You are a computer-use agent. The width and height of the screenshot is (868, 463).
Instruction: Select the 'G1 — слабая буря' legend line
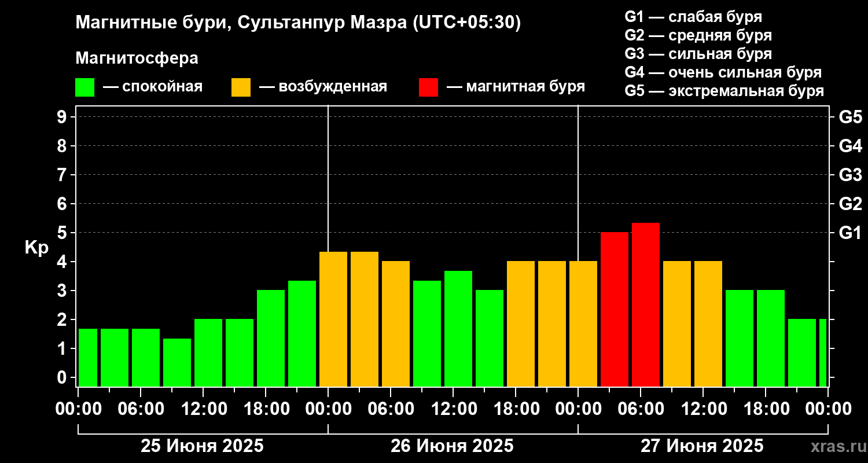[693, 17]
